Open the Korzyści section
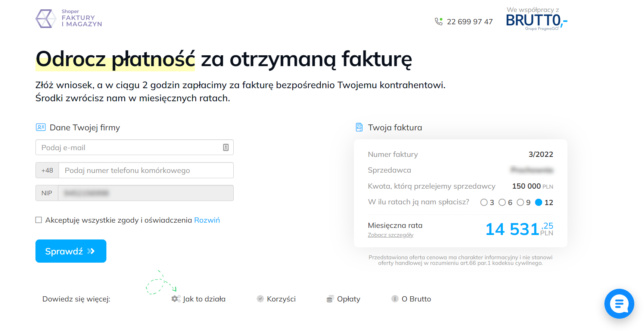The height and width of the screenshot is (331, 644). [281, 299]
